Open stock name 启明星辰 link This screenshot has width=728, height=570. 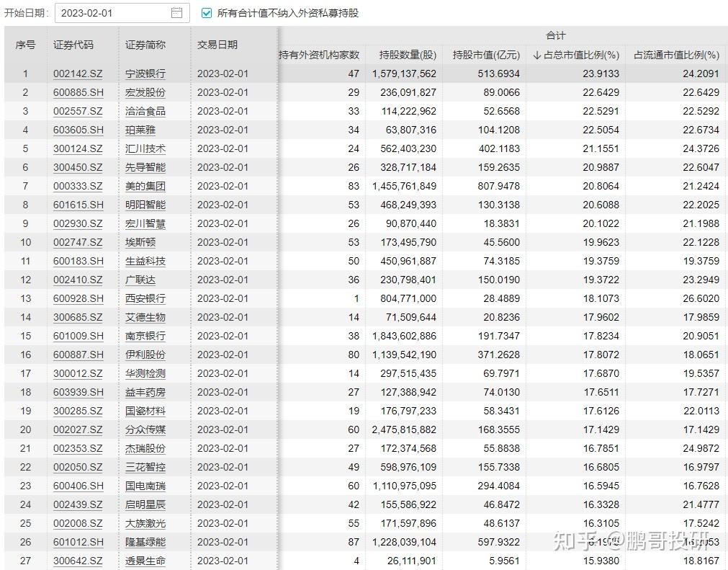tap(145, 504)
